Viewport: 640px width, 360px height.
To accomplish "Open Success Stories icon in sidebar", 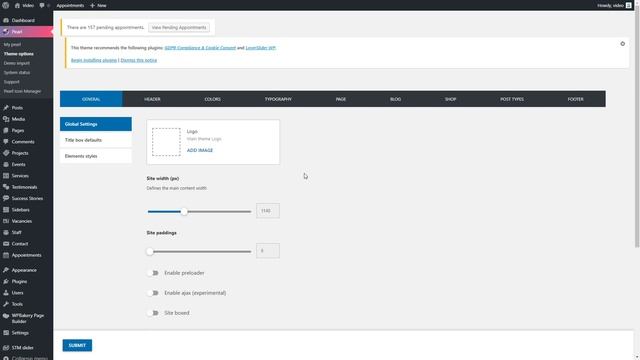I will tap(6, 198).
